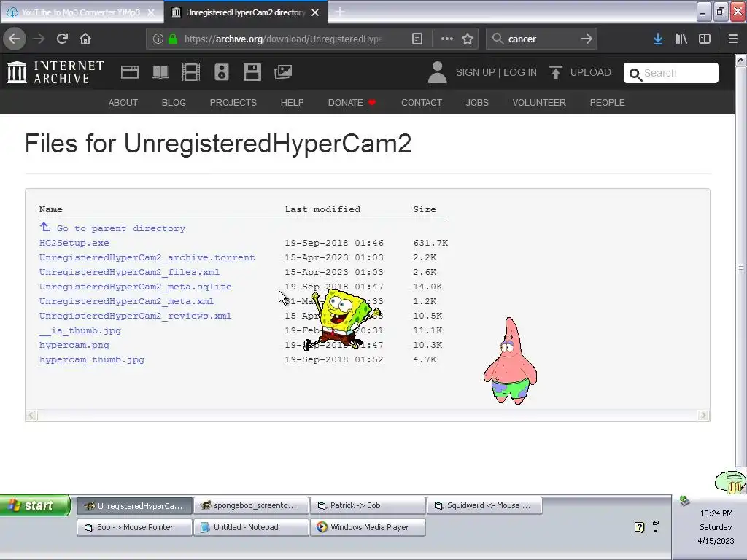Screen dimensions: 747x560
Task: Toggle reader view icon in address bar
Action: tap(417, 39)
